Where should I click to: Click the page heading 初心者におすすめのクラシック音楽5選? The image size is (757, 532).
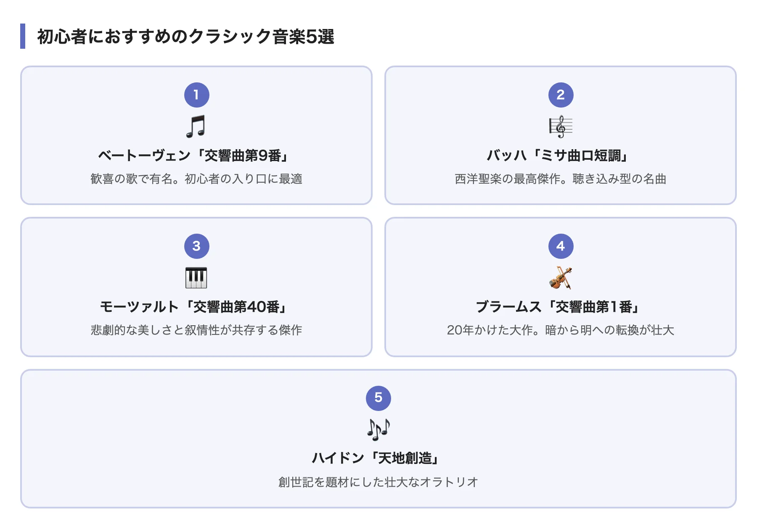(185, 37)
